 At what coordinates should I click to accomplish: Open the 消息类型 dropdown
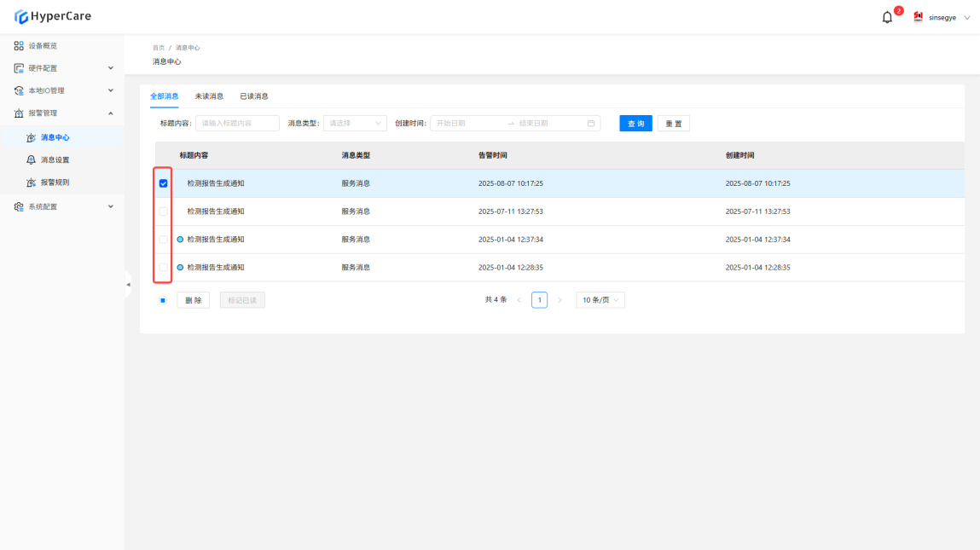point(355,124)
